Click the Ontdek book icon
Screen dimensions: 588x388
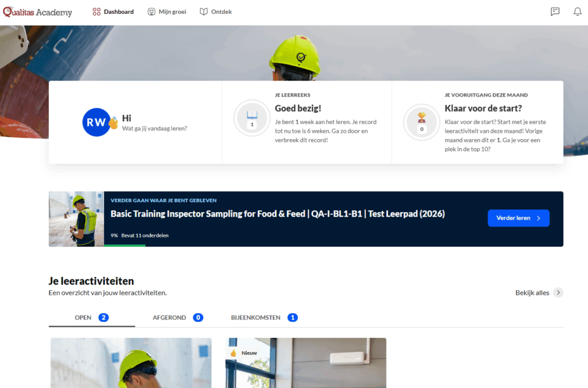point(204,11)
